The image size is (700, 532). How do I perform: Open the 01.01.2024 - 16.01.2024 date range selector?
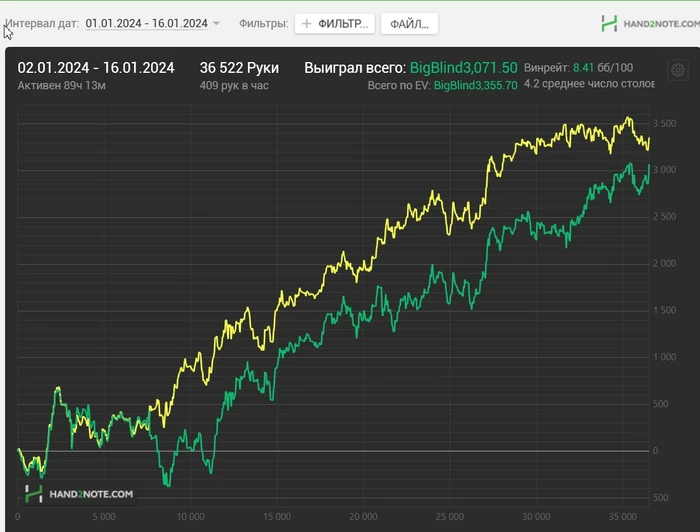[x=146, y=23]
